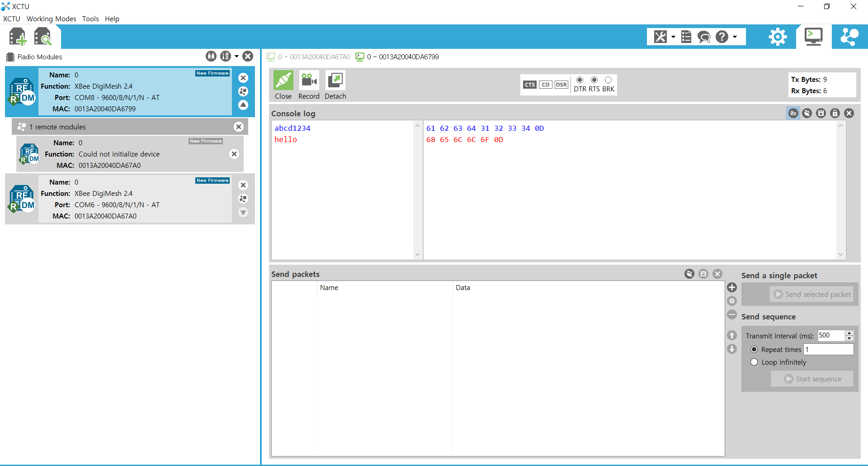Click the console ASCII pane scroll down arrow
868x466 pixels.
(x=417, y=254)
